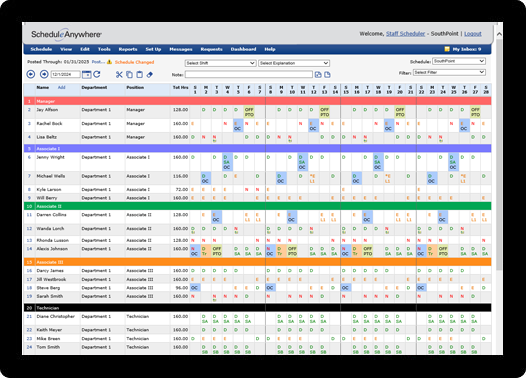
Task: Click the refresh schedule icon
Action: (x=97, y=74)
